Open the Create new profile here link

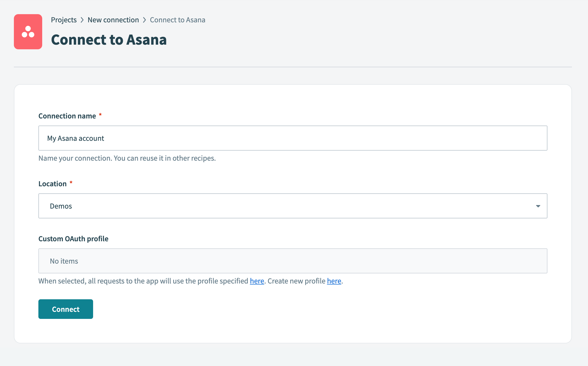pyautogui.click(x=334, y=281)
